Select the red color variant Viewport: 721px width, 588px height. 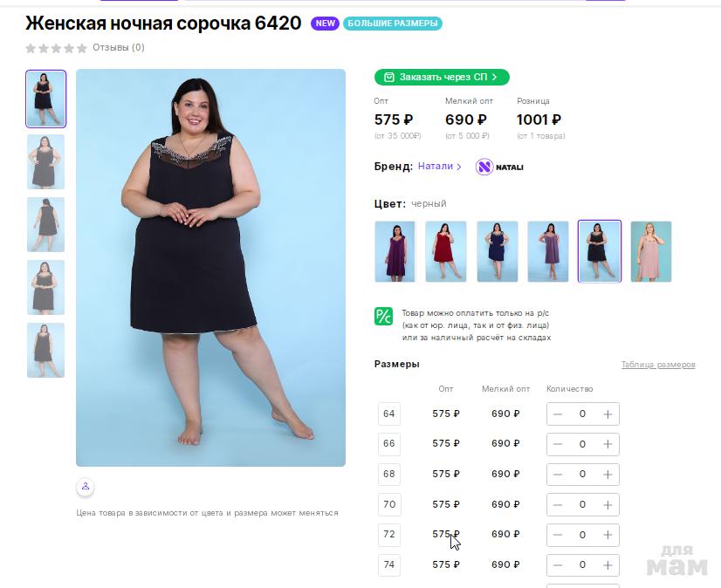point(445,251)
